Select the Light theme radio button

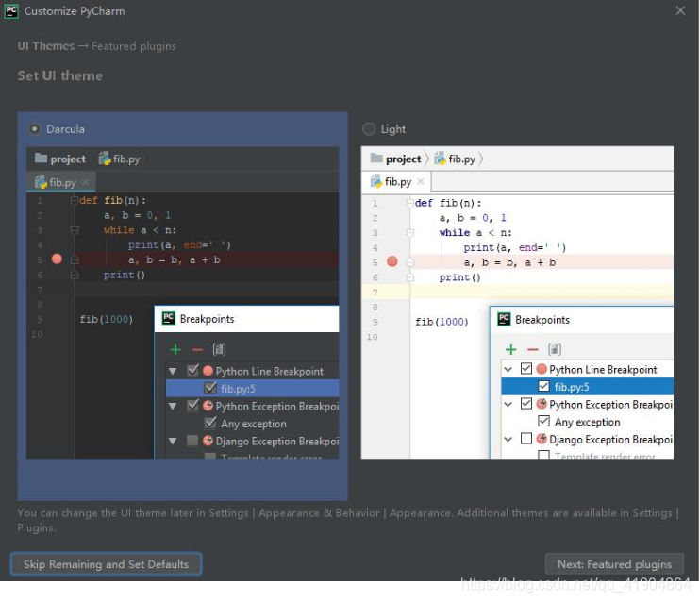click(x=369, y=129)
